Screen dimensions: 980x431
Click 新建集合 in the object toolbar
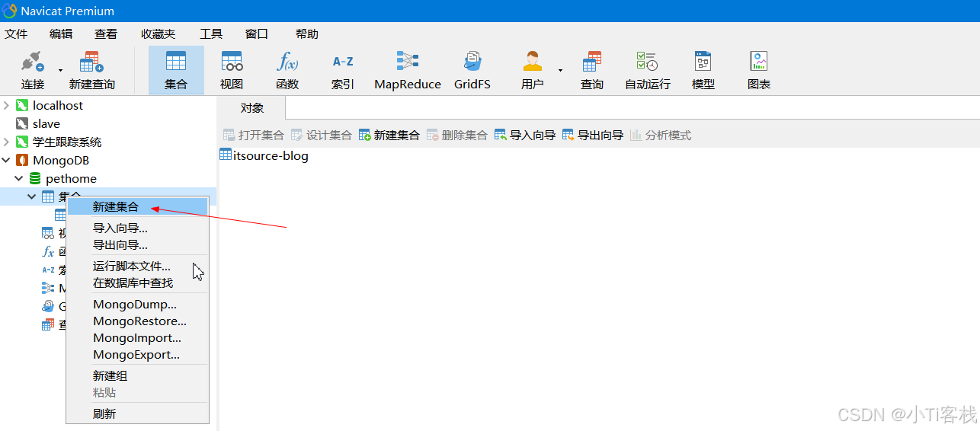(x=389, y=135)
